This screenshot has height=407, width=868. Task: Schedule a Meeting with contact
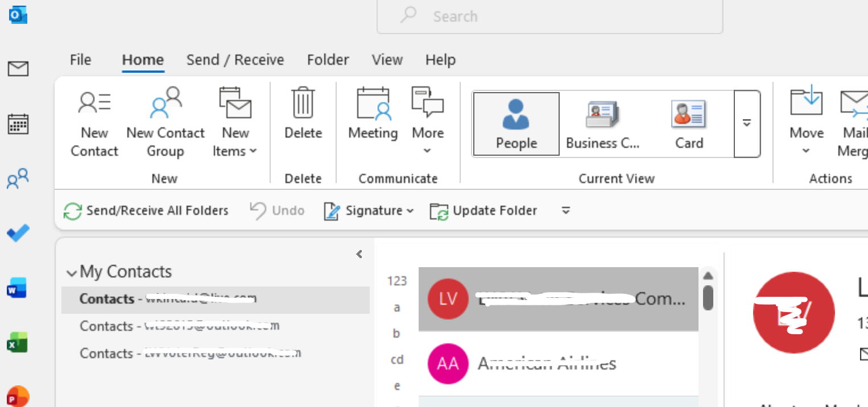point(373,114)
